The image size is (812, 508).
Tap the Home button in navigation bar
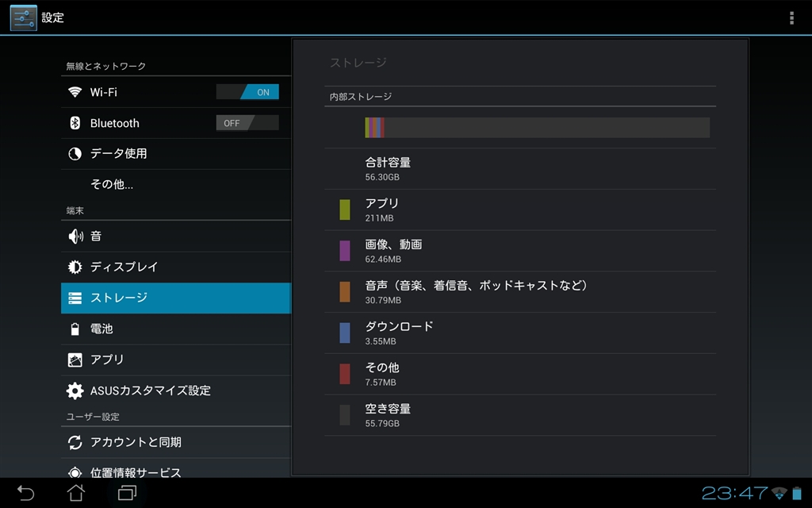tap(76, 492)
